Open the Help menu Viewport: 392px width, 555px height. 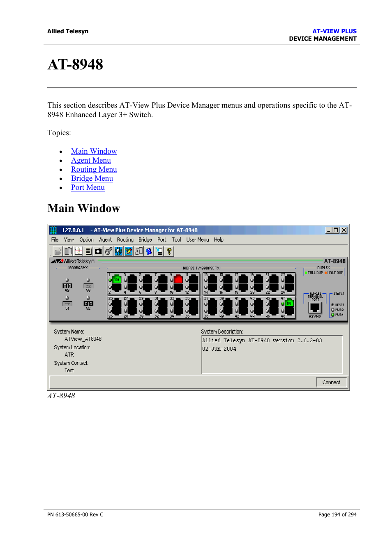click(219, 240)
